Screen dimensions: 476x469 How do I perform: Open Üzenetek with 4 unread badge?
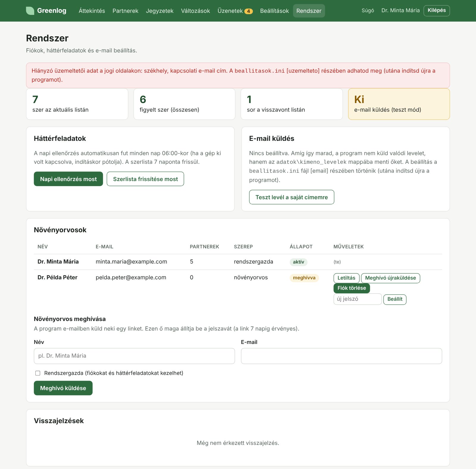point(235,11)
